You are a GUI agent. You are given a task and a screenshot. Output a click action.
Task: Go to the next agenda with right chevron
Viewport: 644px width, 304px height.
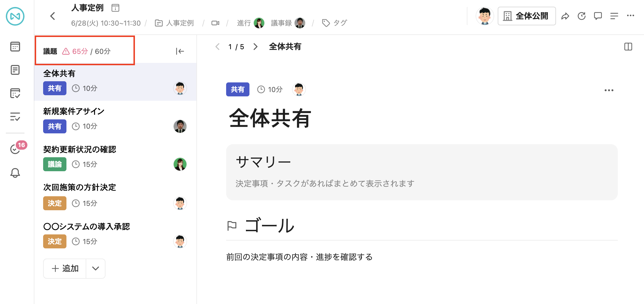point(256,47)
